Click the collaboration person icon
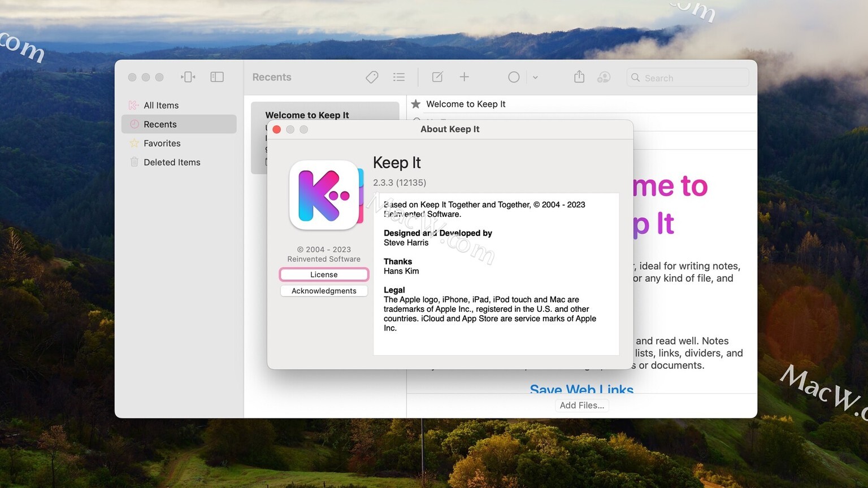 pos(604,77)
